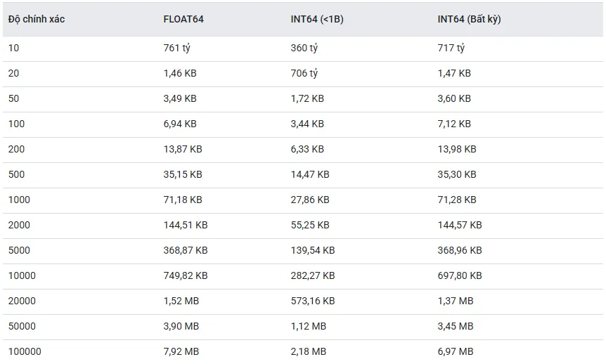This screenshot has width=606, height=364.
Task: Click the "139,54 KB" cell
Action: [313, 251]
